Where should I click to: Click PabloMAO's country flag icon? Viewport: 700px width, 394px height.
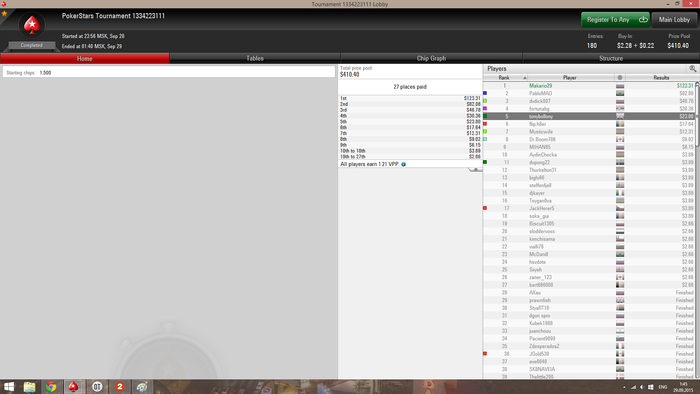click(x=620, y=93)
